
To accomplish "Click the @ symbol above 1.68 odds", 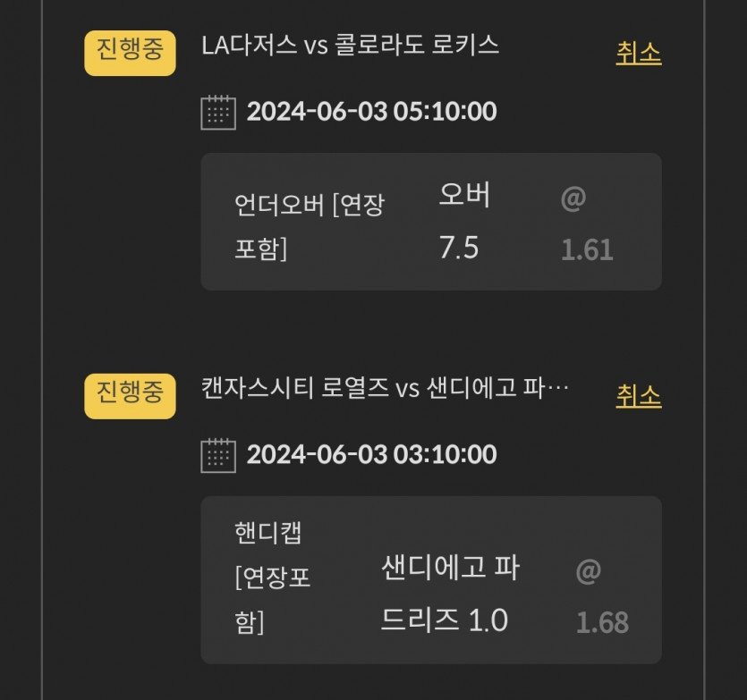I will 588,571.
